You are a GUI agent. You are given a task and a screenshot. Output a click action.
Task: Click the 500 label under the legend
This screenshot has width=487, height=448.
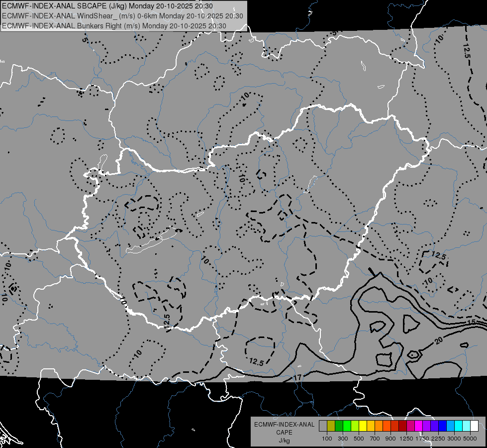tap(359, 439)
